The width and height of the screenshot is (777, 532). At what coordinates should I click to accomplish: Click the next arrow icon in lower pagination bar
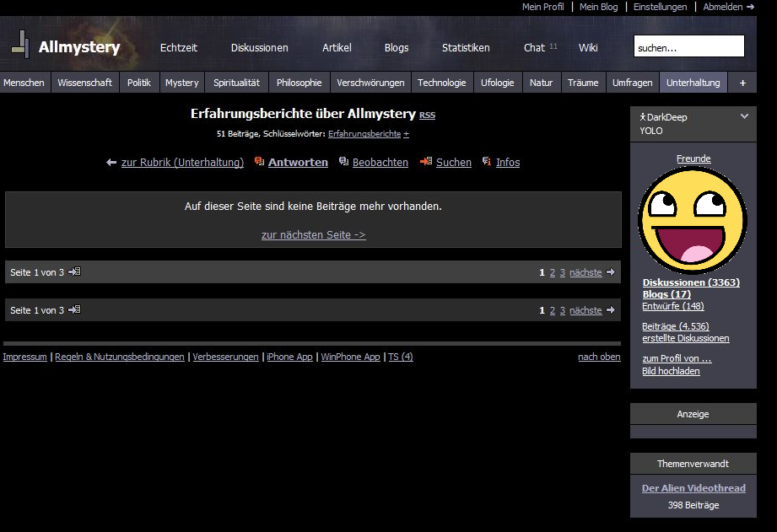[x=611, y=310]
